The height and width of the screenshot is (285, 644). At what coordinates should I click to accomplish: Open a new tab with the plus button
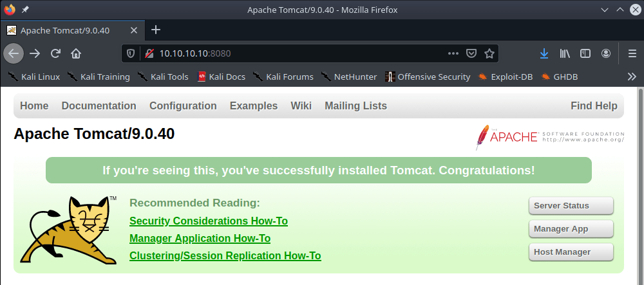pos(155,30)
